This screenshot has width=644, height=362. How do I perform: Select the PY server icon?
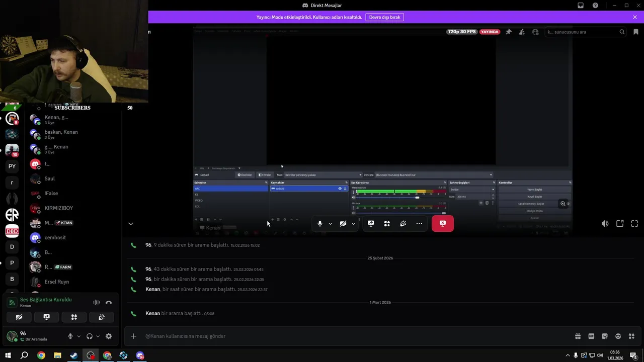(x=12, y=166)
